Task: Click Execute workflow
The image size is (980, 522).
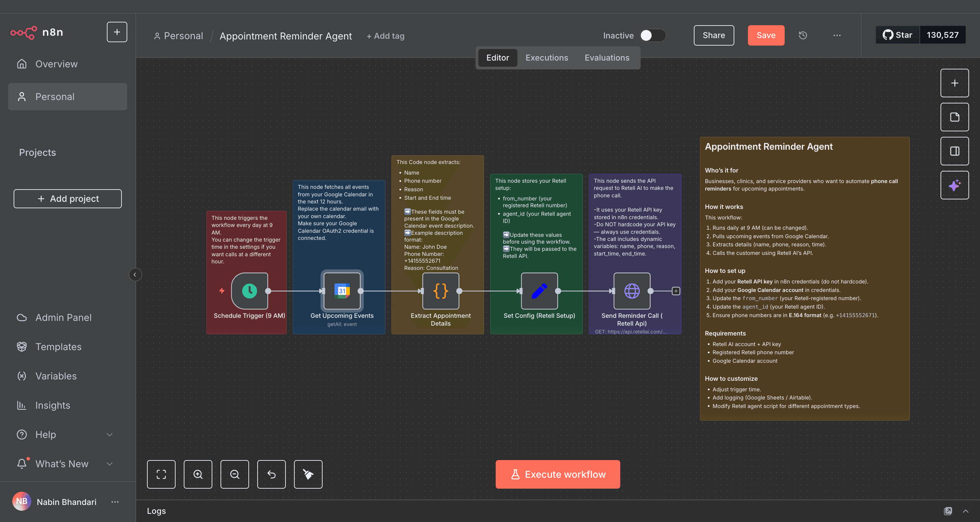Action: pos(558,474)
